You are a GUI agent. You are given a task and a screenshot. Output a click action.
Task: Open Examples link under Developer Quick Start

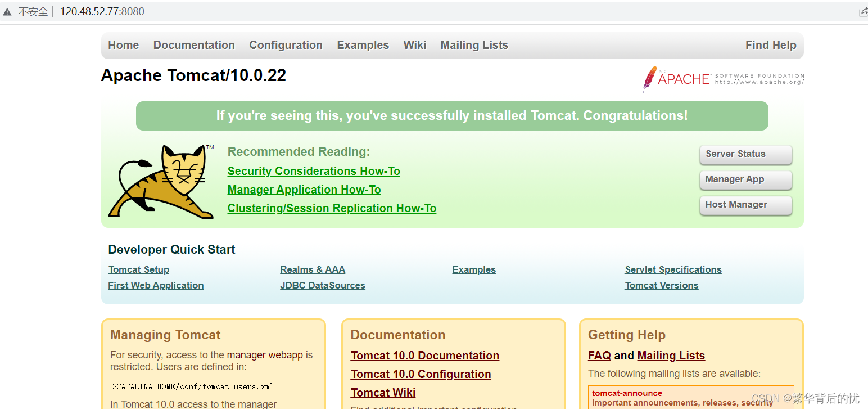474,269
